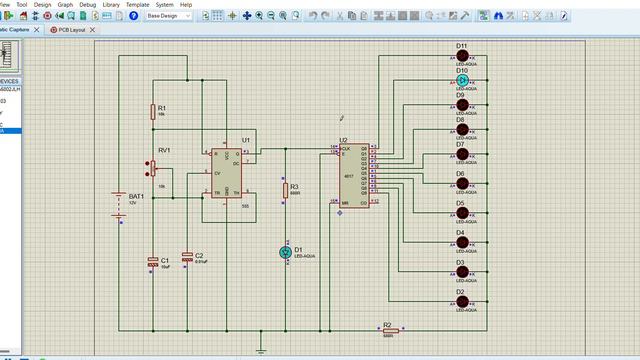The image size is (640, 360).
Task: Exit to the parent sheet
Action: (x=549, y=16)
